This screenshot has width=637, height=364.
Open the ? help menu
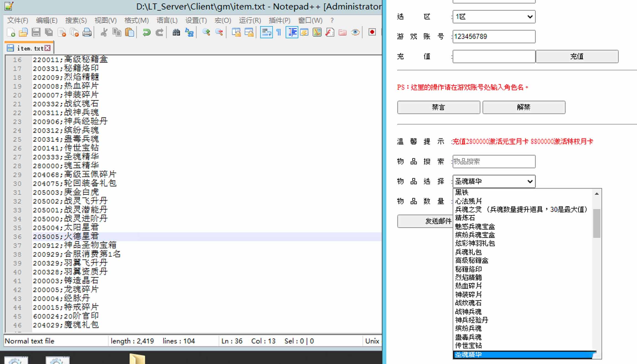click(332, 20)
